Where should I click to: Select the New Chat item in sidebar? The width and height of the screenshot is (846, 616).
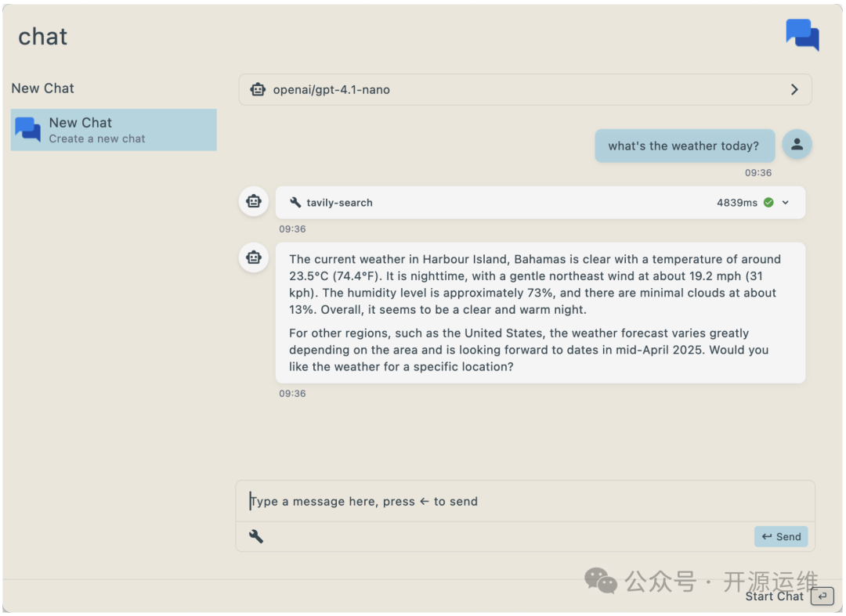[x=114, y=130]
